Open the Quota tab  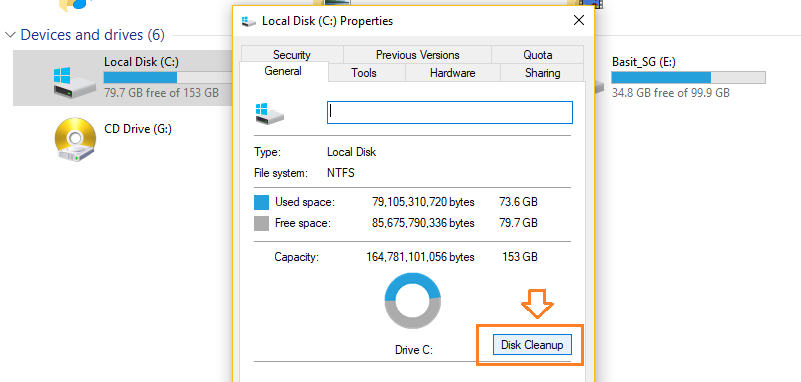537,55
